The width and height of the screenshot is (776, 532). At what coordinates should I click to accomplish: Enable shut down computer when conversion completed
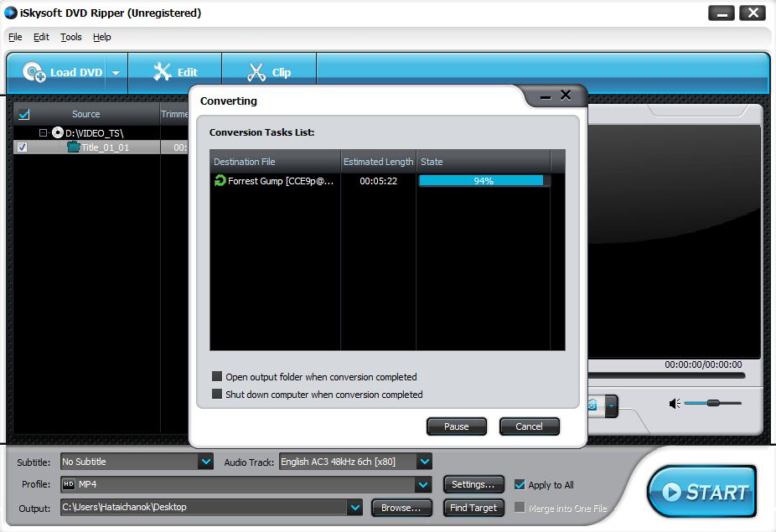point(217,394)
